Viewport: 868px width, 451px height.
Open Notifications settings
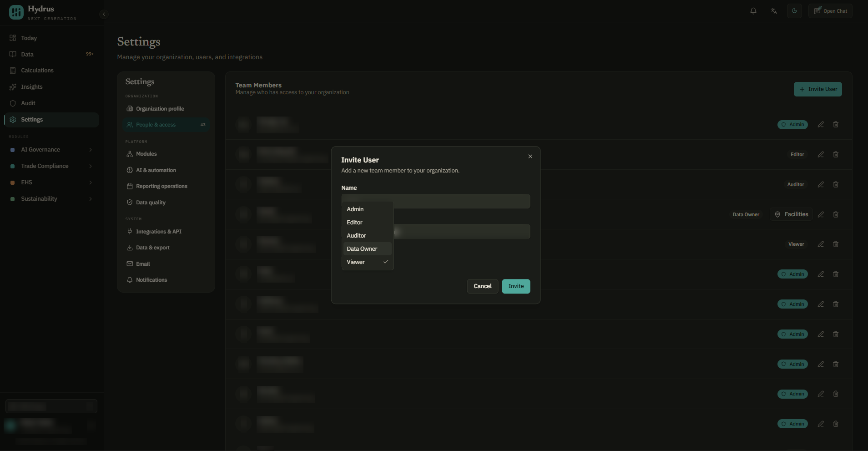[166, 280]
